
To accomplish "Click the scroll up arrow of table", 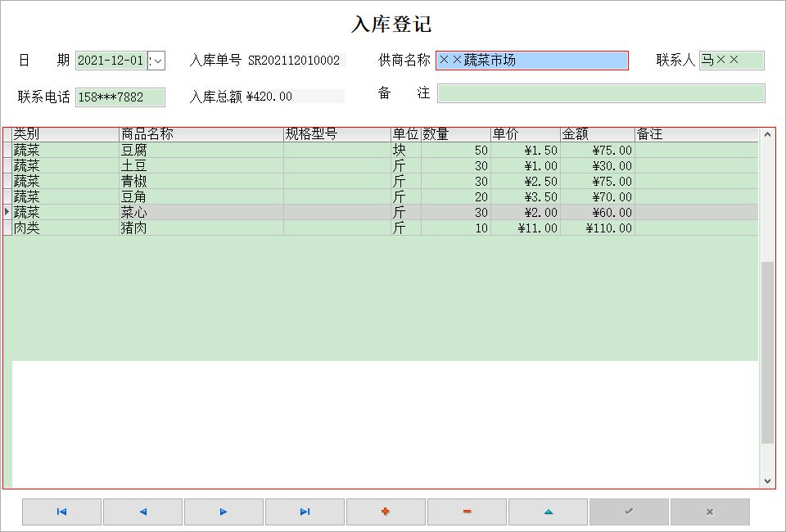I will pyautogui.click(x=767, y=134).
